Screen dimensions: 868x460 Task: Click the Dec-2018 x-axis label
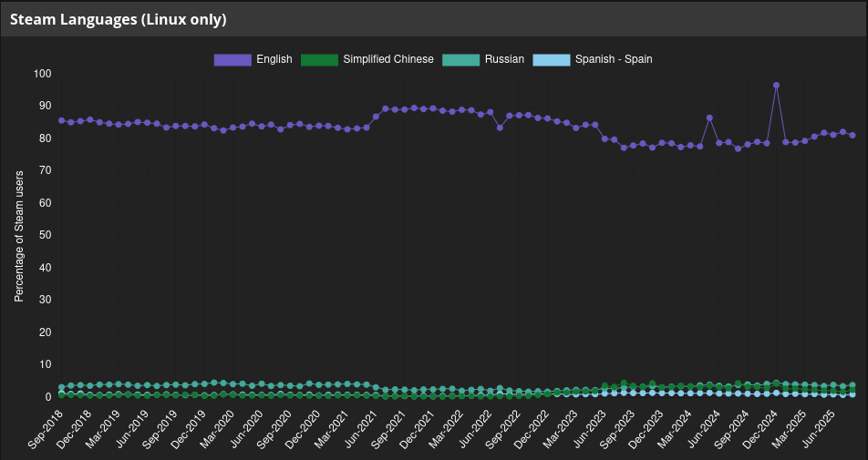pyautogui.click(x=74, y=430)
